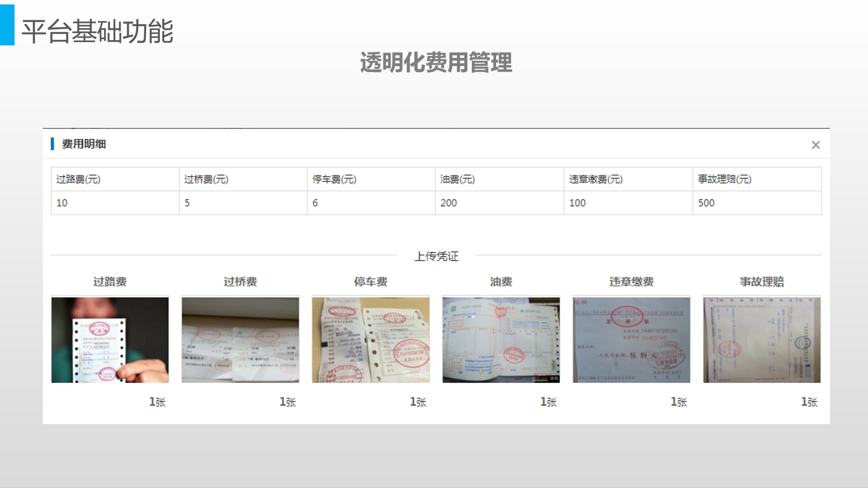Image resolution: width=868 pixels, height=488 pixels.
Task: Click the 1张 count under 过路费
Action: pyautogui.click(x=157, y=402)
